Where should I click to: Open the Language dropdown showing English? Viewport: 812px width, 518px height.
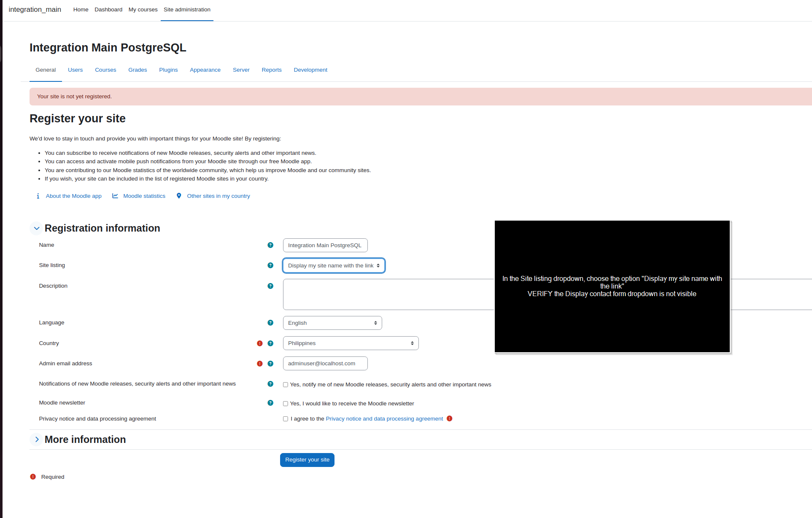332,323
